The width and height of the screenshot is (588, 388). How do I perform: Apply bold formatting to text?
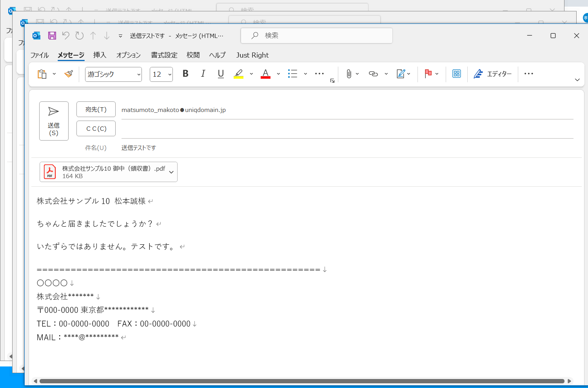(185, 74)
